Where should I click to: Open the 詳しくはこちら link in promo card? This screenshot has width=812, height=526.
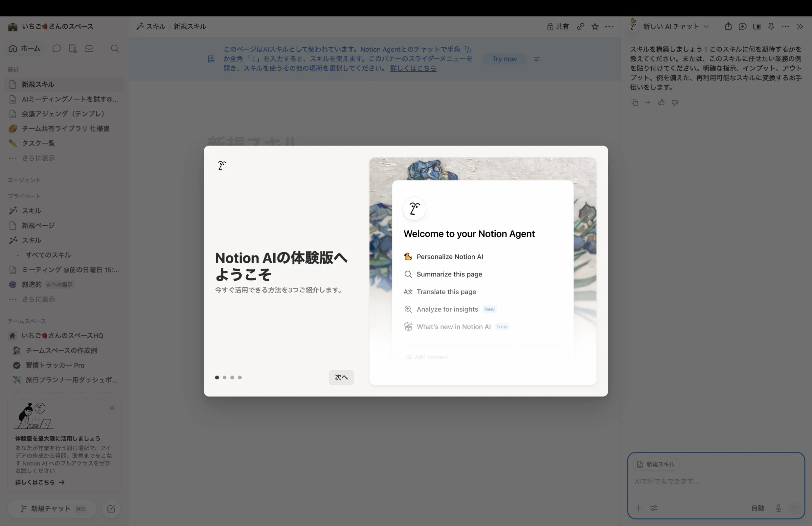pos(39,482)
